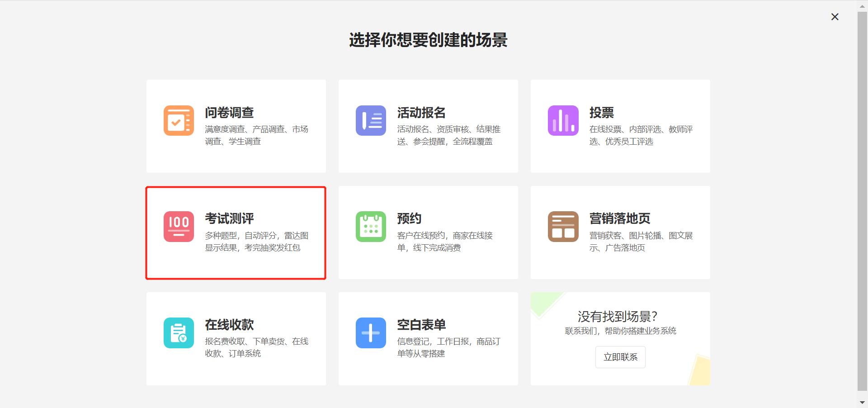Click the green 预约 calendar icon
The image size is (868, 408).
click(371, 227)
